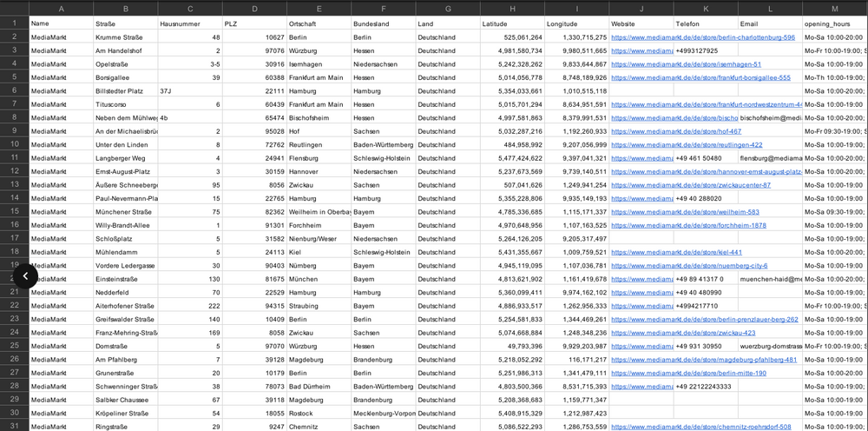Select row 1 header number
The height and width of the screenshot is (431, 868).
coord(15,23)
